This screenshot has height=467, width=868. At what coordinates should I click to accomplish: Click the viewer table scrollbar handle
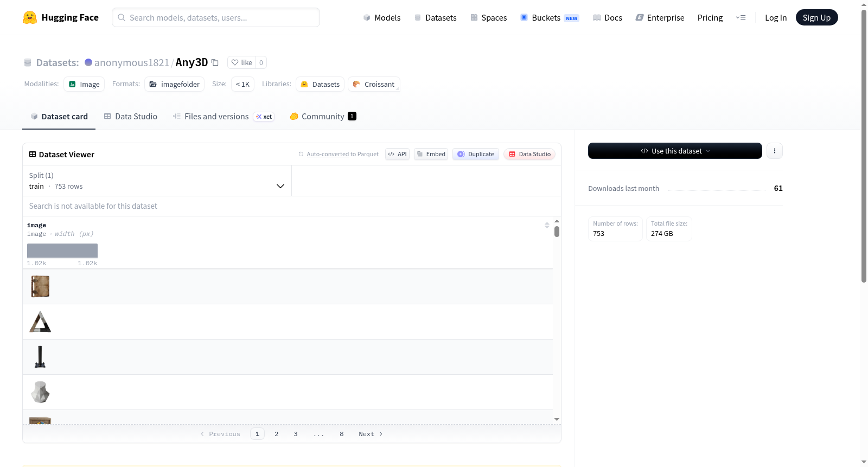tap(557, 232)
